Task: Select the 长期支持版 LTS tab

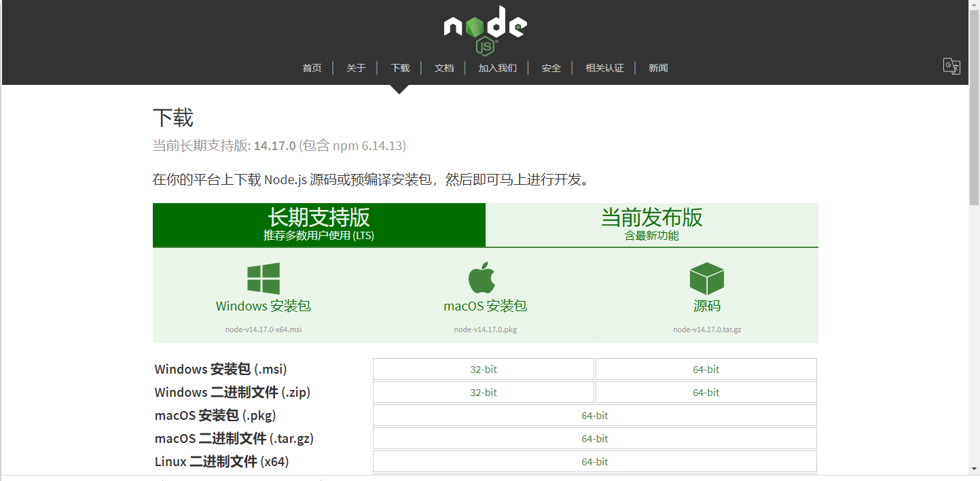Action: 319,225
